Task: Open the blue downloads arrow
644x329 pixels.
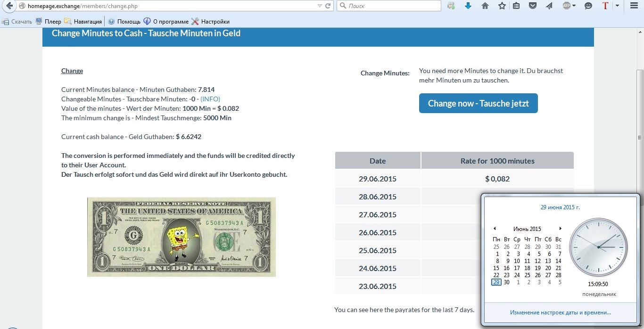Action: [468, 6]
